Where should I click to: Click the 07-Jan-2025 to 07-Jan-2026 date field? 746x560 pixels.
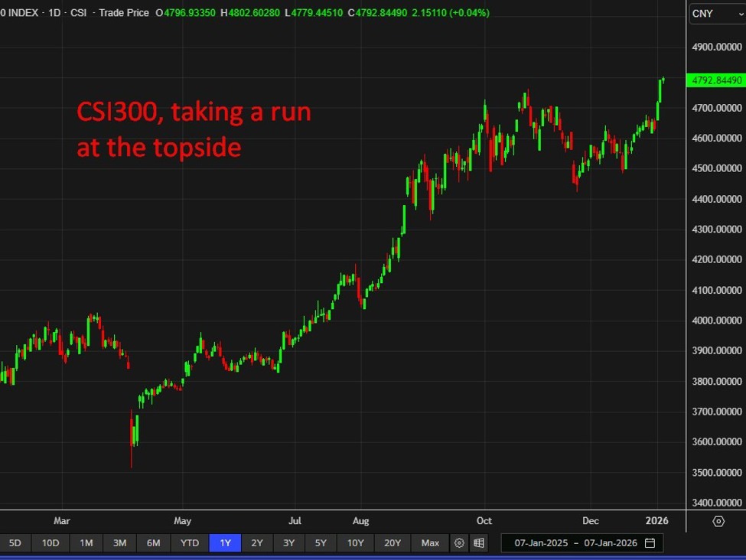coord(574,543)
